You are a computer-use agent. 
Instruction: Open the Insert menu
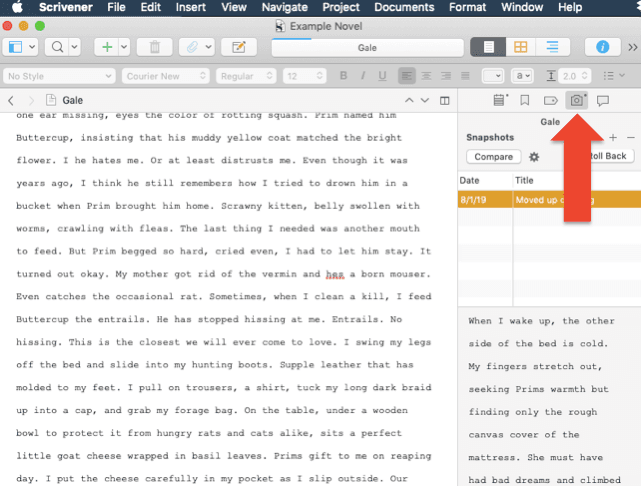click(x=191, y=7)
